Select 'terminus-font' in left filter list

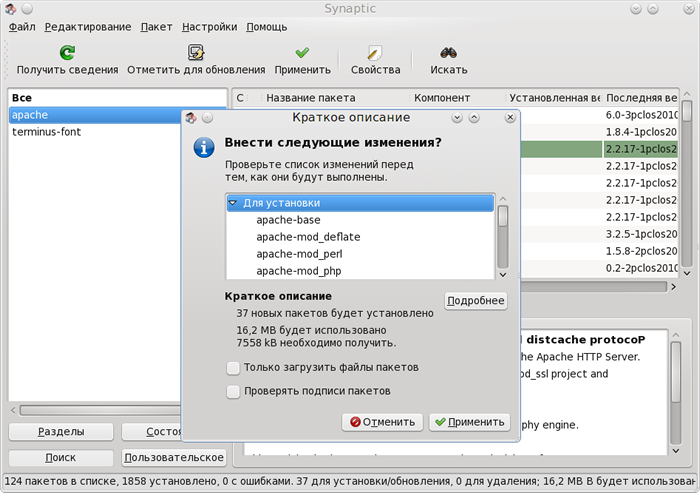[96, 132]
